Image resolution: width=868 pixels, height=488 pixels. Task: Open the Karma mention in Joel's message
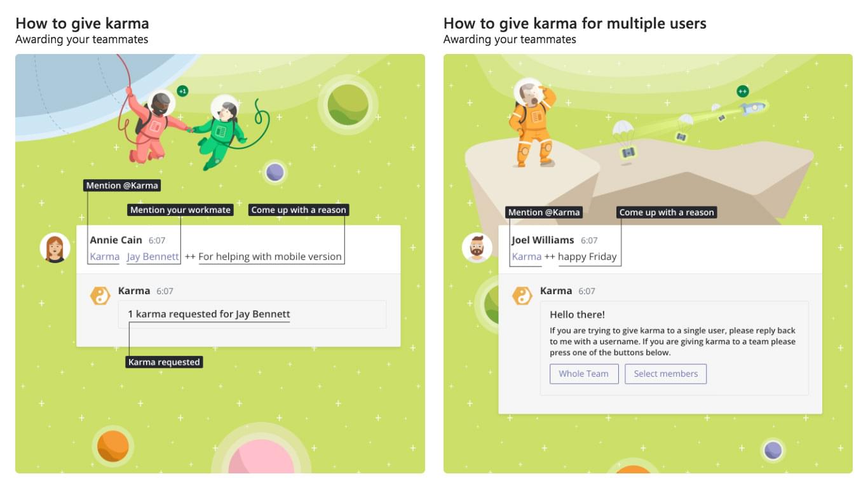pos(527,257)
